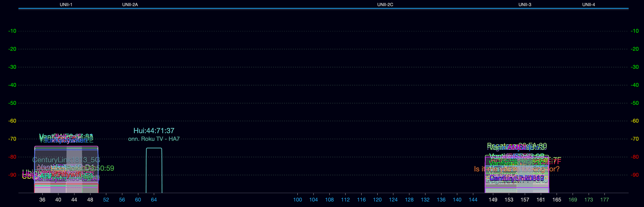Select the CenturyLink1813_5G network label

(66, 160)
